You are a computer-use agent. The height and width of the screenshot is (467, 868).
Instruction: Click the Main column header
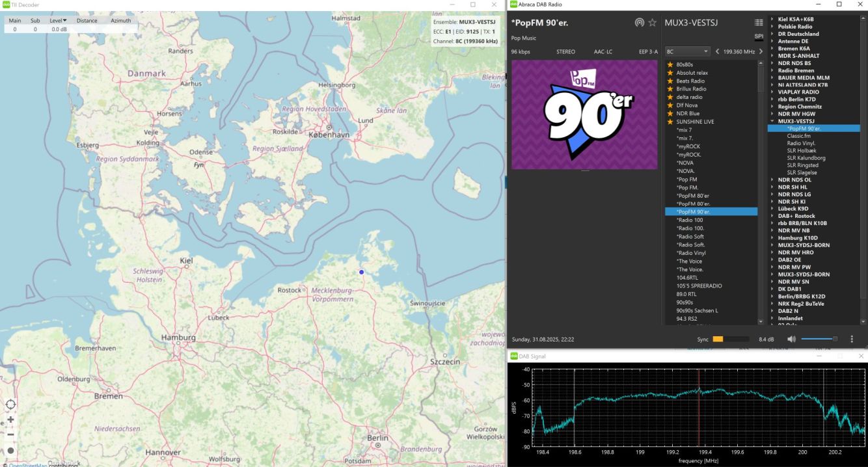[x=14, y=20]
